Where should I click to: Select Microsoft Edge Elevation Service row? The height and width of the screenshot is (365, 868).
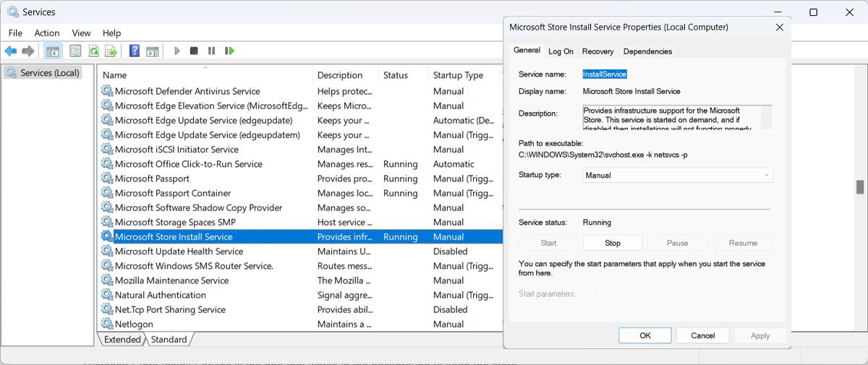(x=300, y=106)
